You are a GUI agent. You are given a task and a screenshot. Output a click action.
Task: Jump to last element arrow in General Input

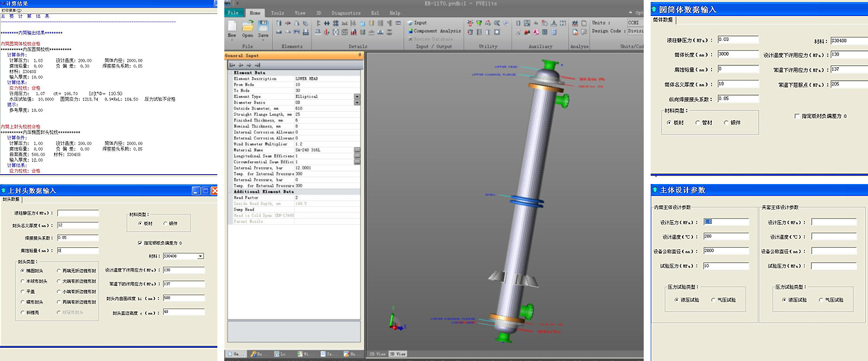[x=258, y=65]
